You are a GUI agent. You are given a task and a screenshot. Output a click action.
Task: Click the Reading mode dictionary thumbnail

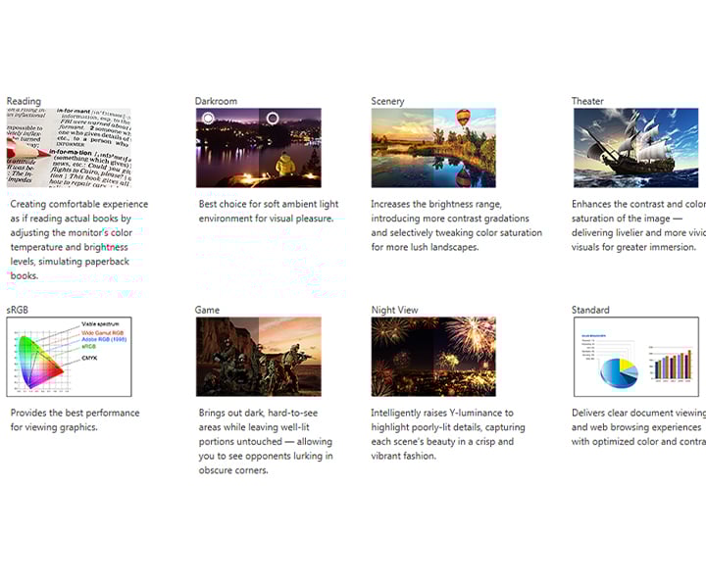coord(69,147)
